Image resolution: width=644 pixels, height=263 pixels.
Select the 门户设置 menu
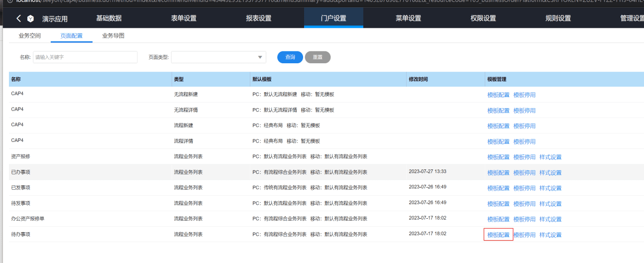333,18
